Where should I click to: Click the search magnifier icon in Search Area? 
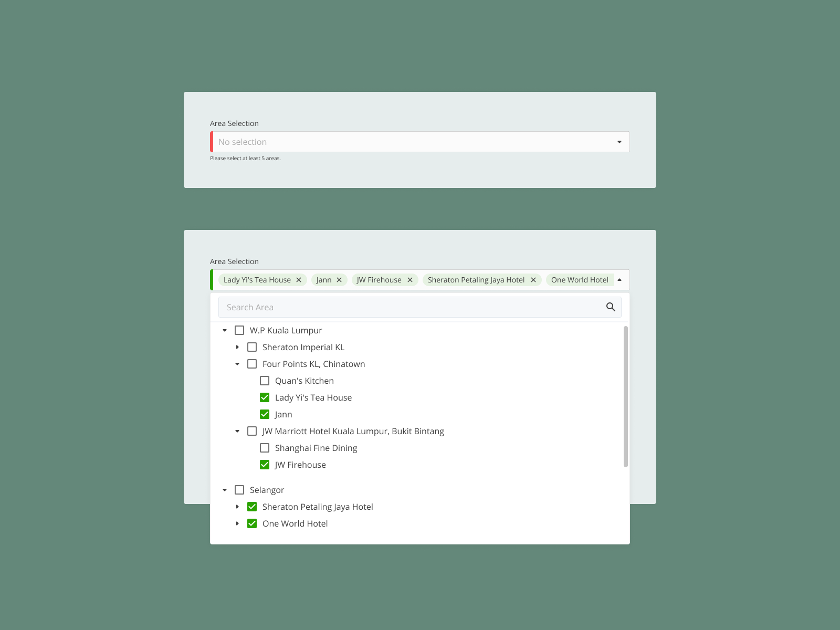[611, 307]
